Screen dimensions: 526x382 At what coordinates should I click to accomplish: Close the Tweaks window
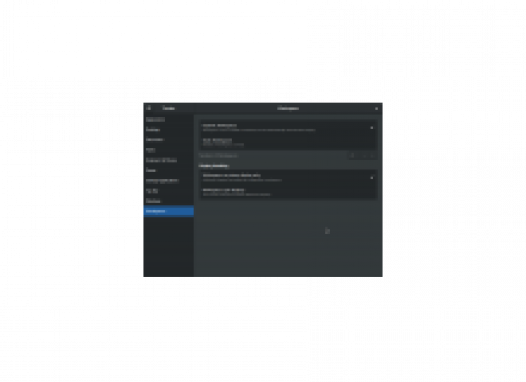coord(376,108)
